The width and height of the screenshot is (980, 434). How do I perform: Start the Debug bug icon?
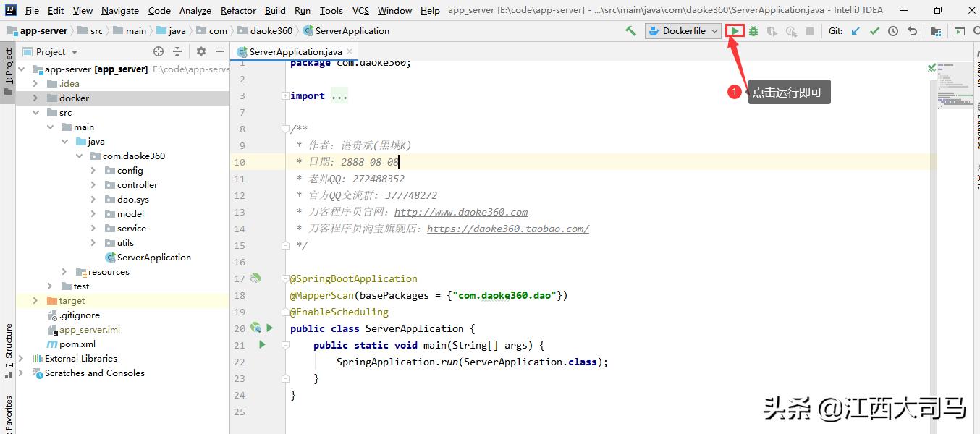click(753, 30)
